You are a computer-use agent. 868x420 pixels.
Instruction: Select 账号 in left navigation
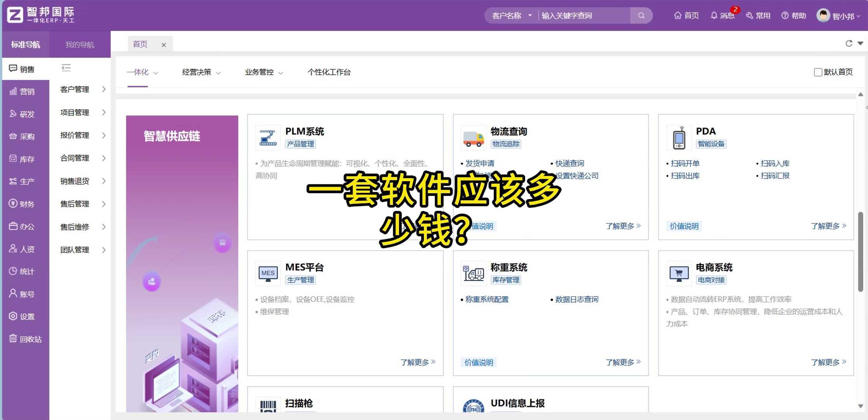pyautogui.click(x=26, y=294)
